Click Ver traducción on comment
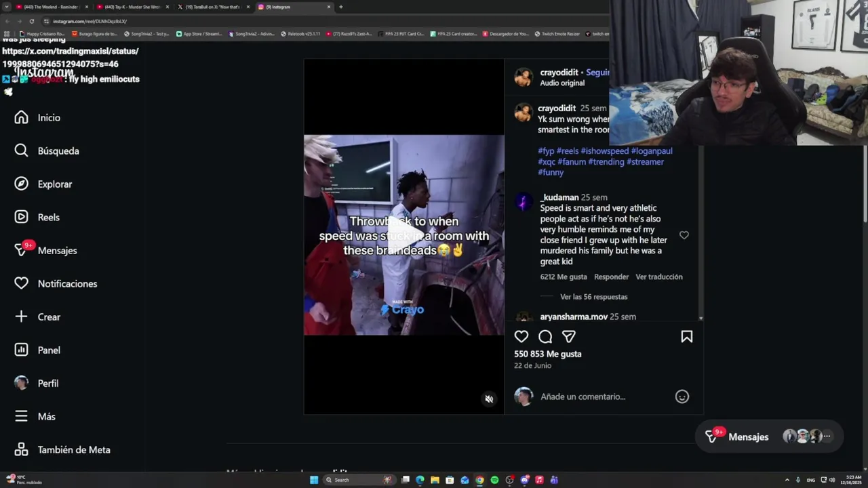Viewport: 868px width, 488px height. tap(659, 277)
